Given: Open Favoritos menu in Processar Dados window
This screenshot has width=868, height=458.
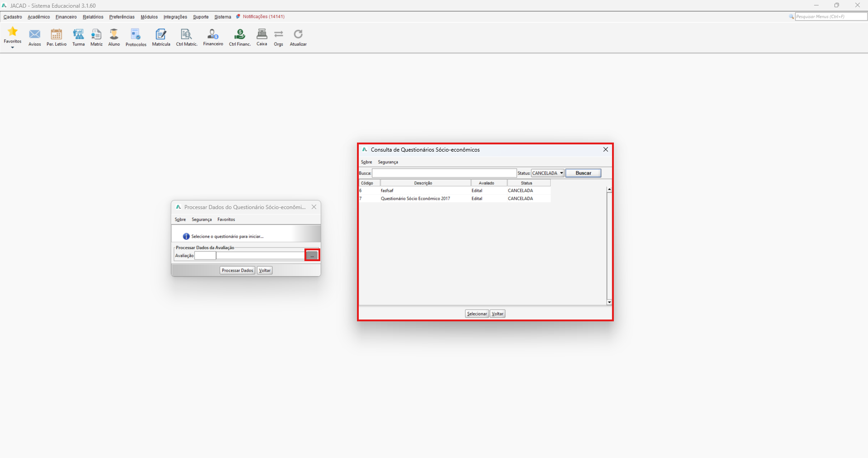Looking at the screenshot, I should click(226, 219).
